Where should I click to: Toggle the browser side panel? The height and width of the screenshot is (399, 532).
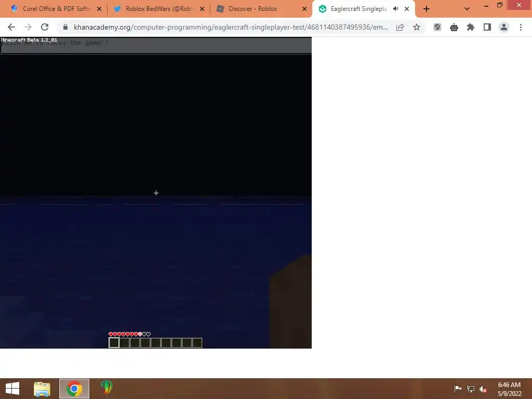click(x=487, y=27)
